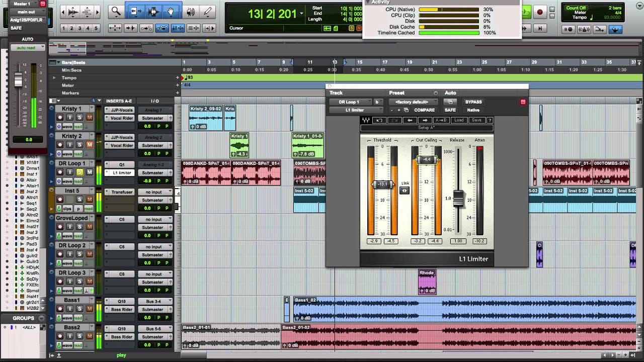
Task: Select Altair1 in the track list
Action: coord(32,186)
